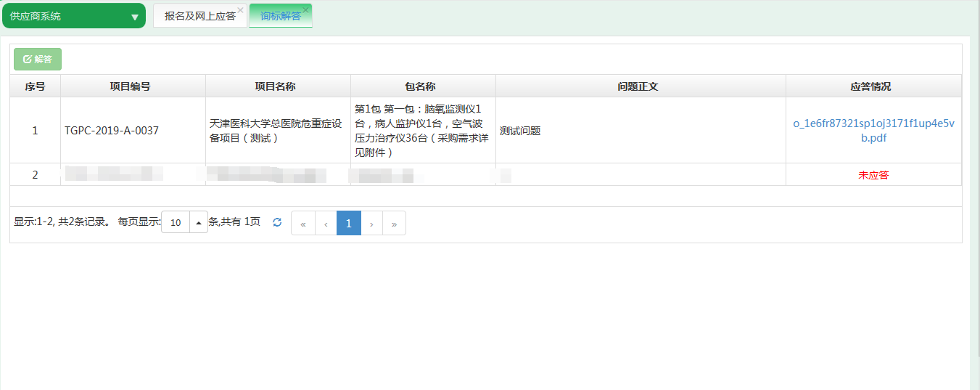Image resolution: width=980 pixels, height=390 pixels.
Task: Switch to the 报名及网上应答 tab
Action: [x=199, y=16]
